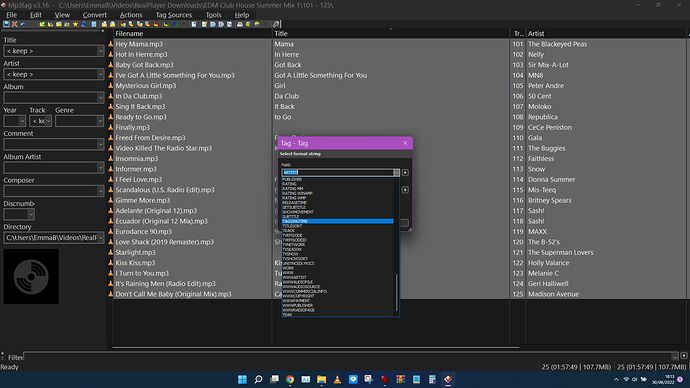Click title cell Got A Little Something For You

pyautogui.click(x=320, y=75)
